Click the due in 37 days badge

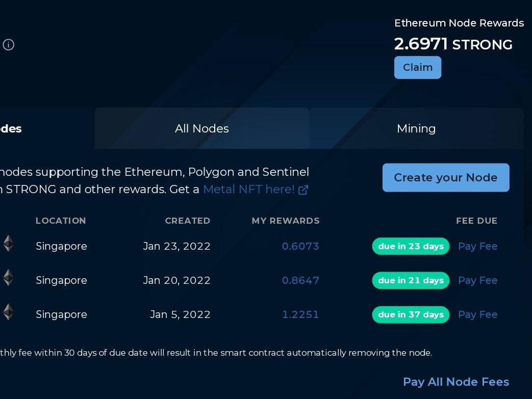pos(411,314)
